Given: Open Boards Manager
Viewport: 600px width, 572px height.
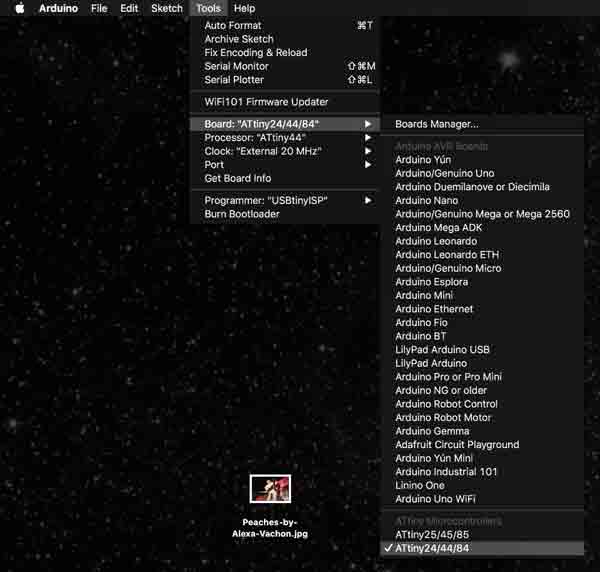Looking at the screenshot, I should (x=483, y=124).
